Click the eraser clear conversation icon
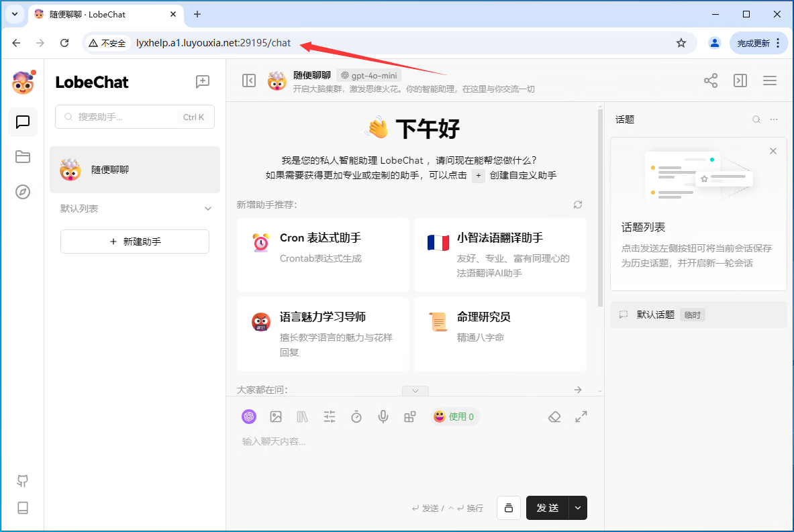The image size is (794, 532). pyautogui.click(x=554, y=417)
